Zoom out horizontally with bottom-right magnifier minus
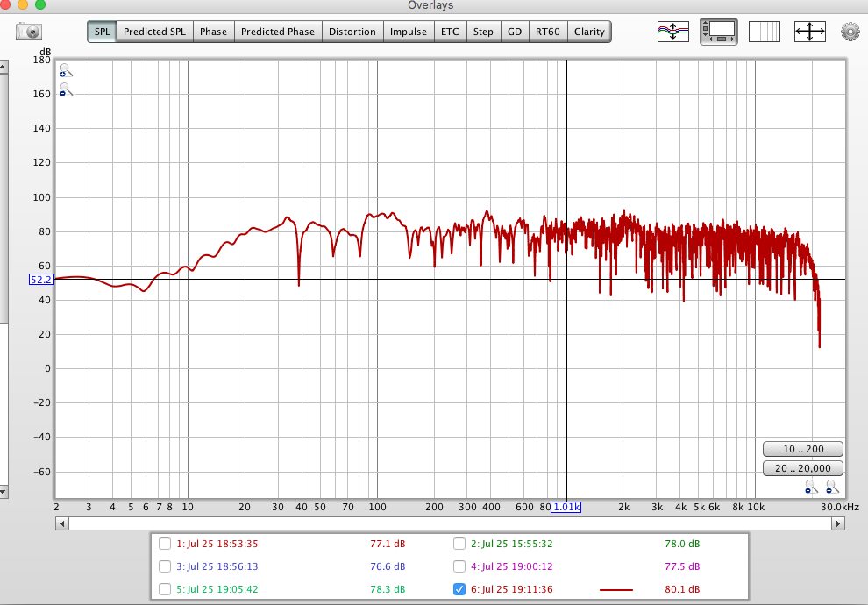The width and height of the screenshot is (868, 605). click(x=812, y=487)
